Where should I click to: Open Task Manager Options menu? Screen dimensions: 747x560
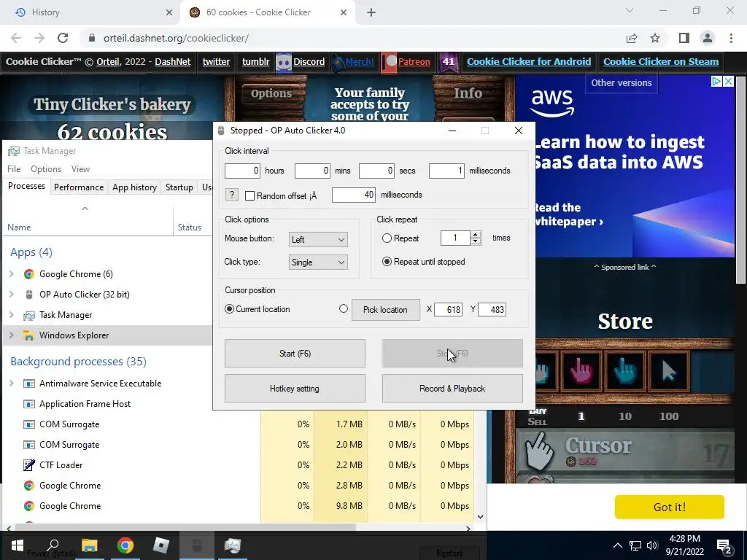pos(46,169)
